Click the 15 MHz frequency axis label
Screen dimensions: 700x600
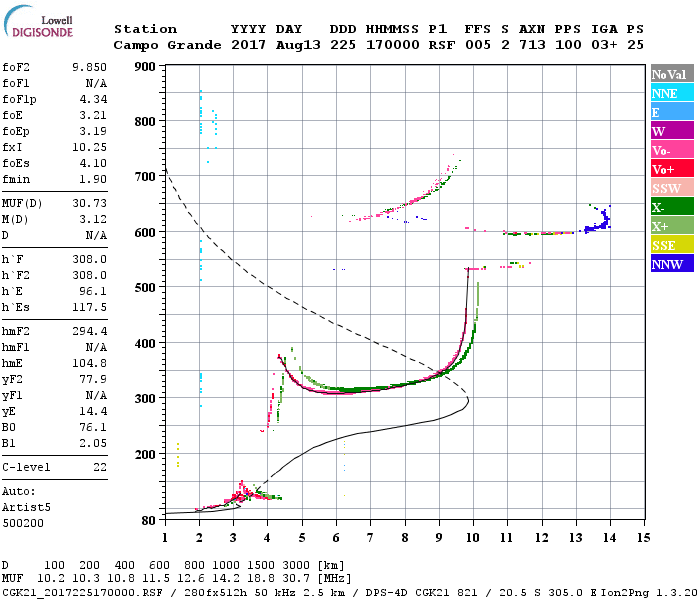coord(644,538)
